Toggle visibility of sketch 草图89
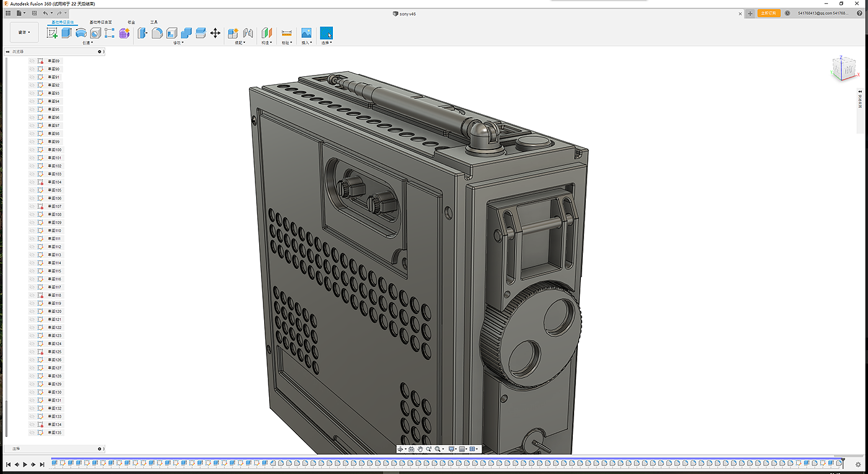 pyautogui.click(x=32, y=61)
